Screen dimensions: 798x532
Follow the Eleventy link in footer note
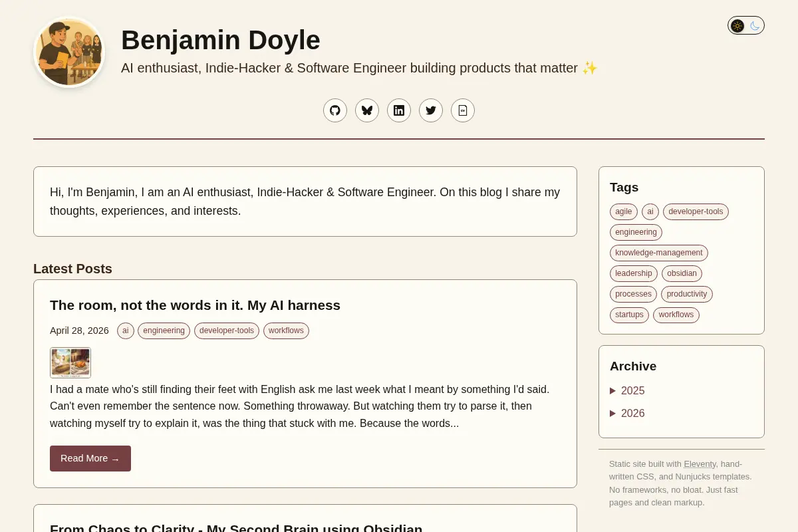[700, 464]
